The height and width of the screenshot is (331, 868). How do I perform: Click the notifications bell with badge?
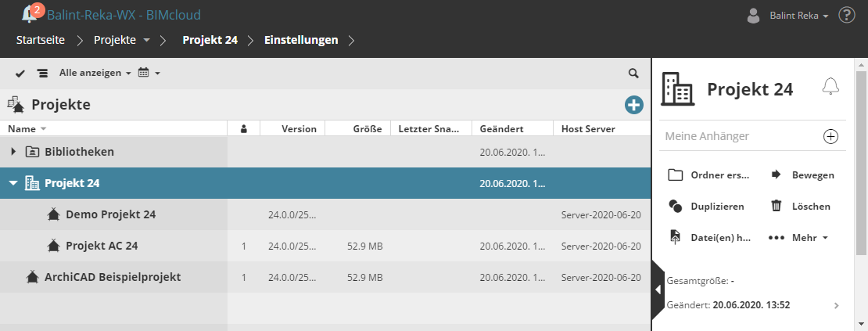point(31,13)
